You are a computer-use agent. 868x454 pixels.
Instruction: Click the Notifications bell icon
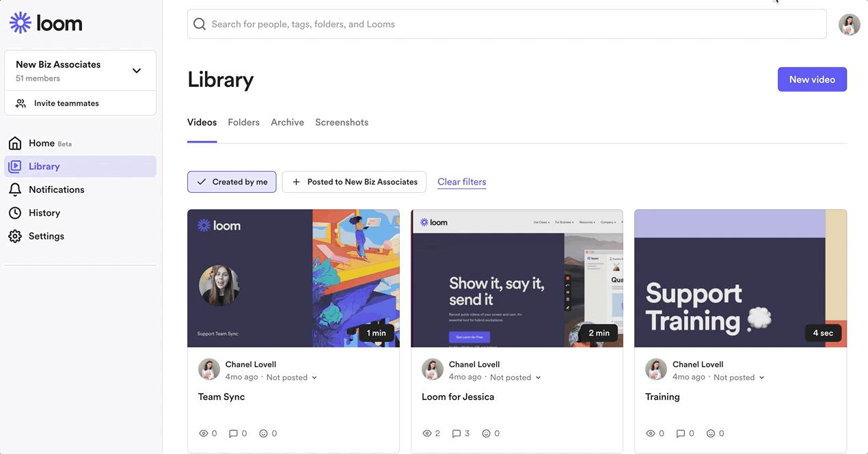coord(15,189)
